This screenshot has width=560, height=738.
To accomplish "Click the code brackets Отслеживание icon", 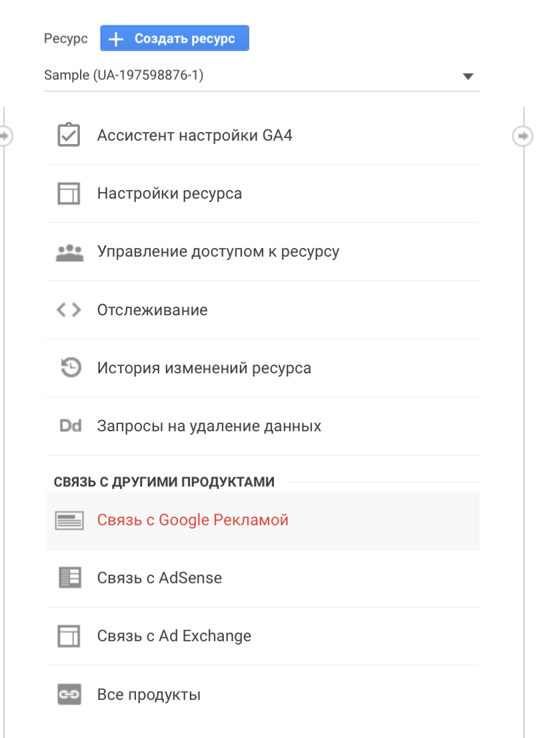I will (69, 310).
